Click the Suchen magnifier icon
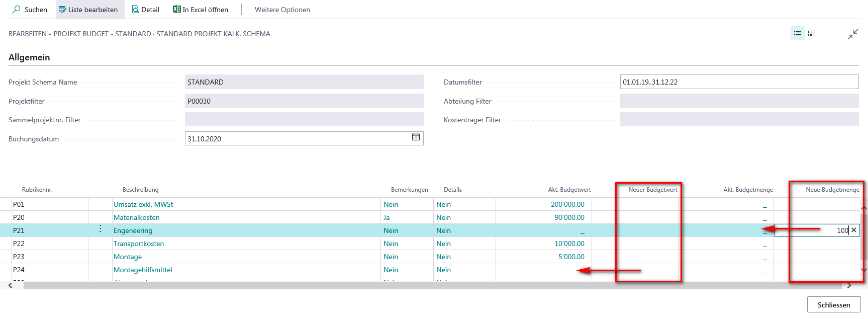The image size is (868, 319). point(16,10)
